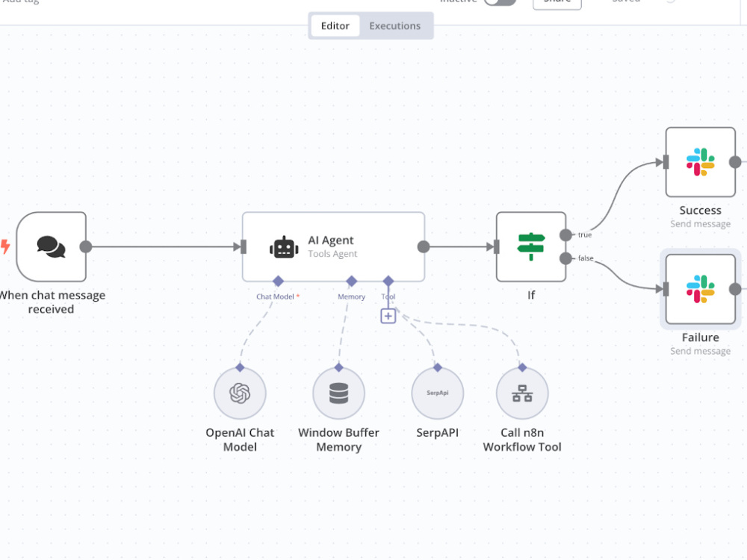Click the Chat Model label
This screenshot has height=560, width=747.
click(x=276, y=296)
